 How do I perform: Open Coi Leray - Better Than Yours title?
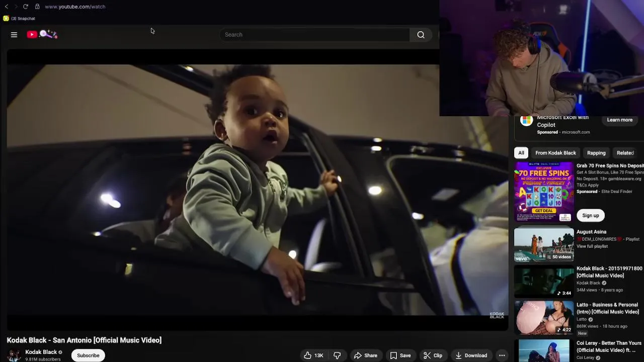click(x=609, y=346)
